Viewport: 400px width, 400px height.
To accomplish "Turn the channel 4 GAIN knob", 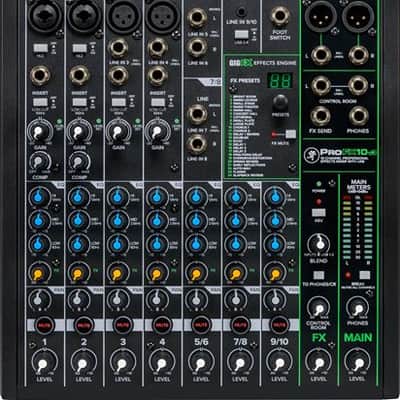I will click(x=157, y=132).
